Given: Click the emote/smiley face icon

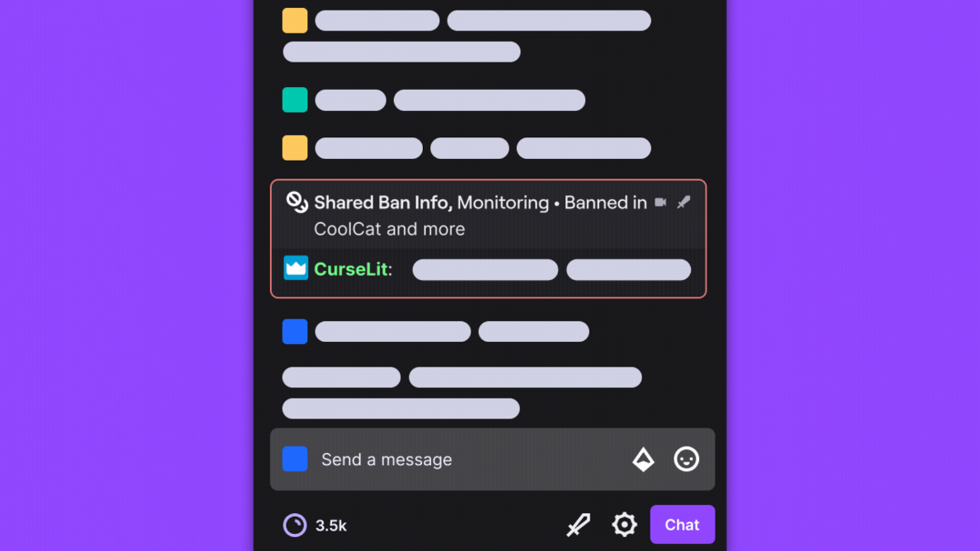Looking at the screenshot, I should pyautogui.click(x=687, y=459).
